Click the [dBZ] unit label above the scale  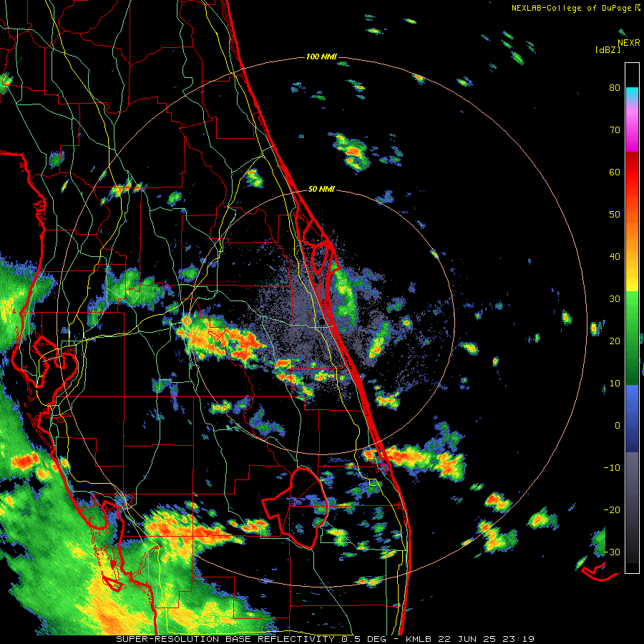click(x=608, y=50)
